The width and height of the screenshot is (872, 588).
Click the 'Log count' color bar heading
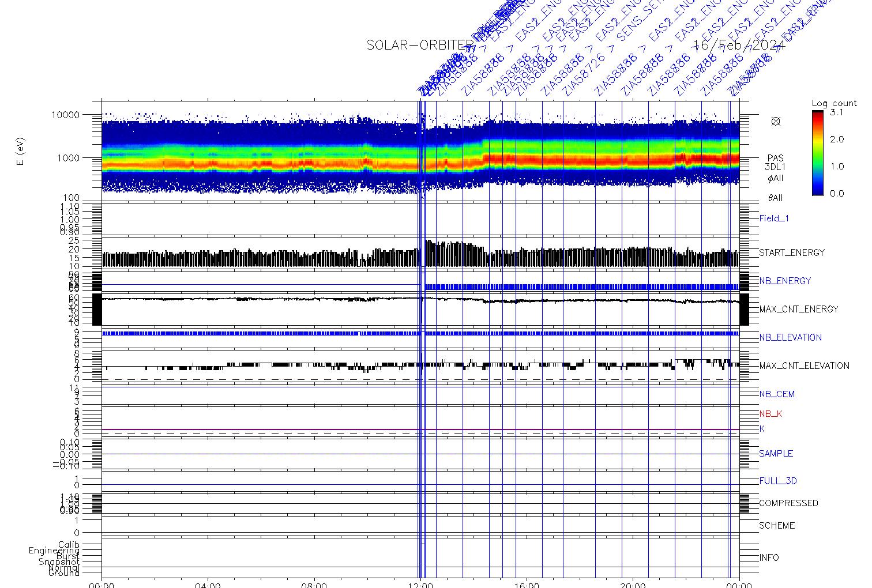coord(835,103)
